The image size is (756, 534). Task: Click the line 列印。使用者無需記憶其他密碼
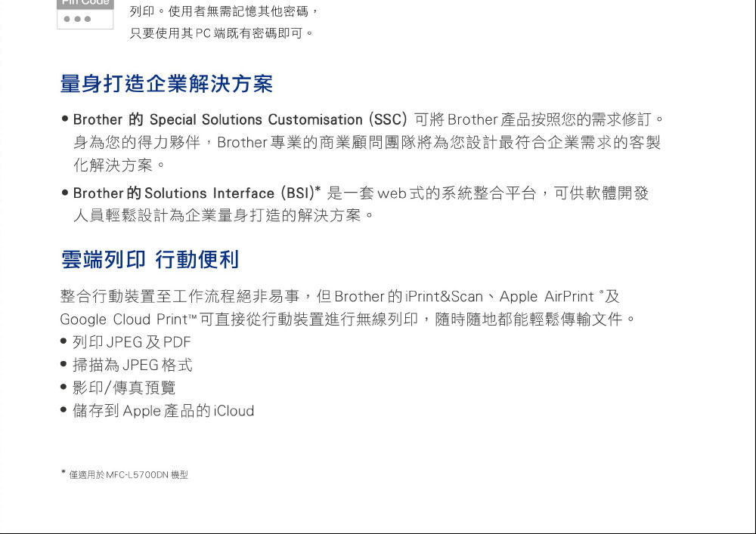click(x=224, y=11)
